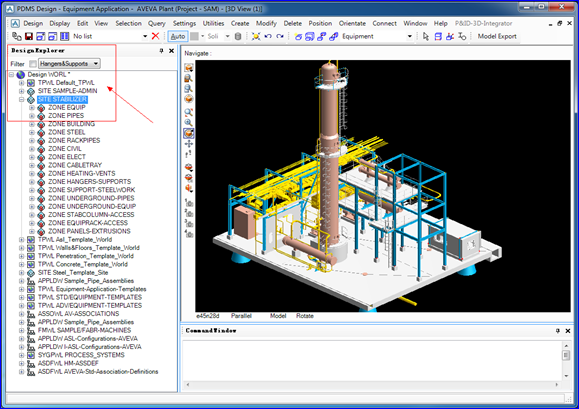Click the Rotate mode label below 3D view

pos(305,316)
